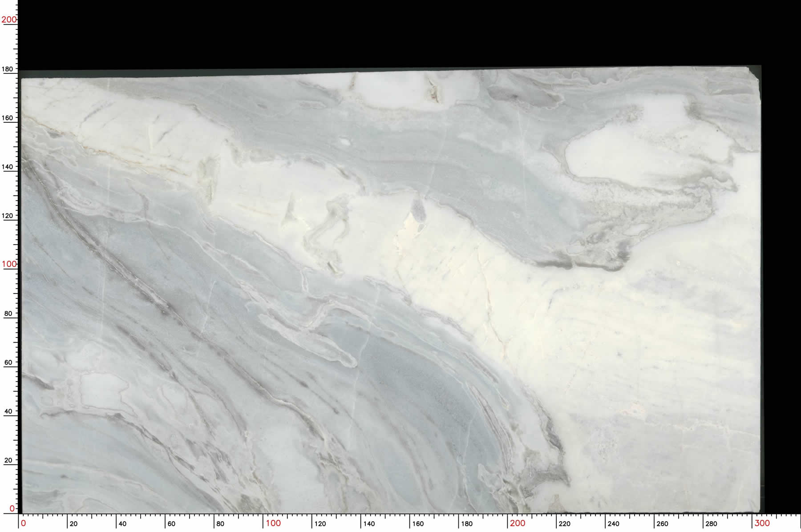Click the red 100 on the vertical ruler
Viewport: 801px width, 532px height.
click(x=8, y=264)
